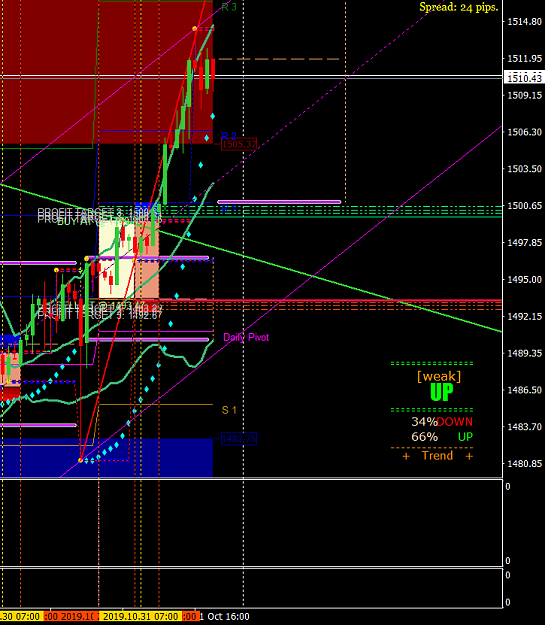This screenshot has width=545, height=625.
Task: Select the 2019.10.31 07:00 time marker
Action: 140,617
